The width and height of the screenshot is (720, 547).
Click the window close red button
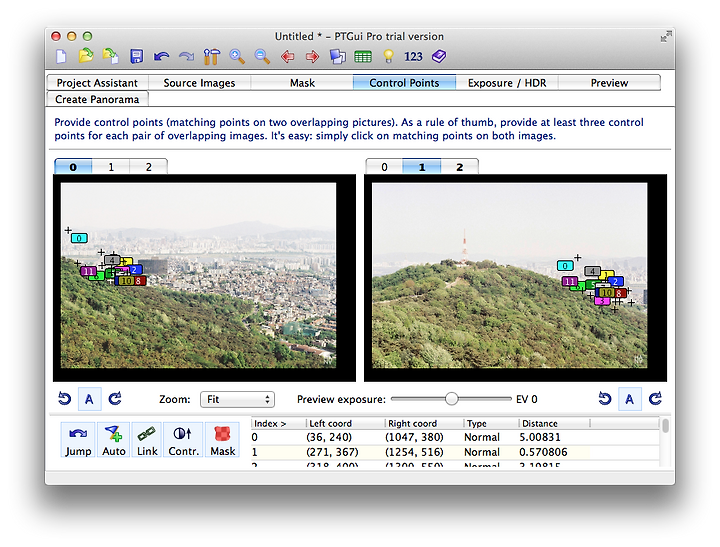[56, 36]
